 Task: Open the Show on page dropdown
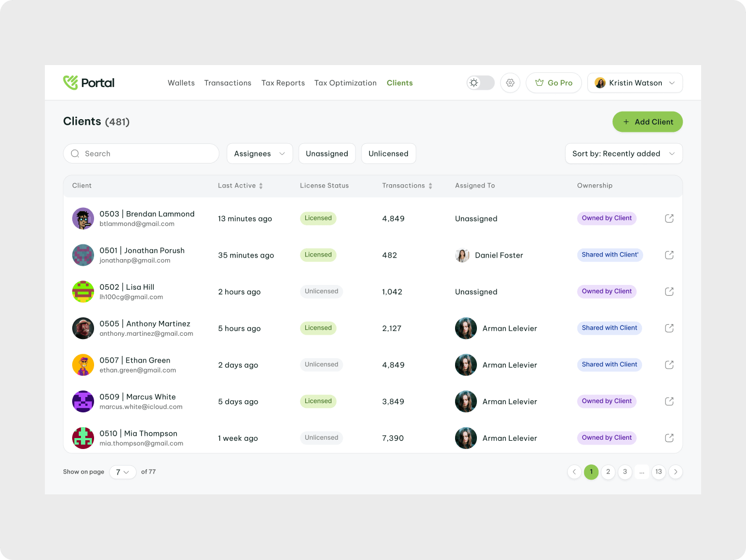(x=122, y=472)
